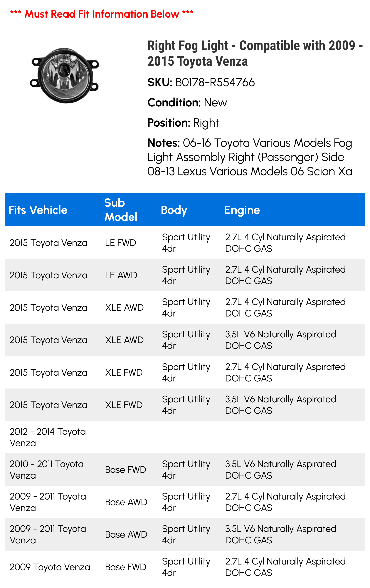The height and width of the screenshot is (588, 370).
Task: Select the 2015 Toyota Venza LE AWD row
Action: [x=185, y=275]
